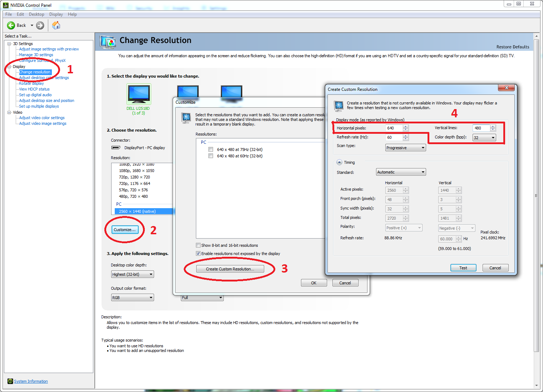The image size is (543, 392).
Task: Select Rotate display task
Action: coord(31,83)
